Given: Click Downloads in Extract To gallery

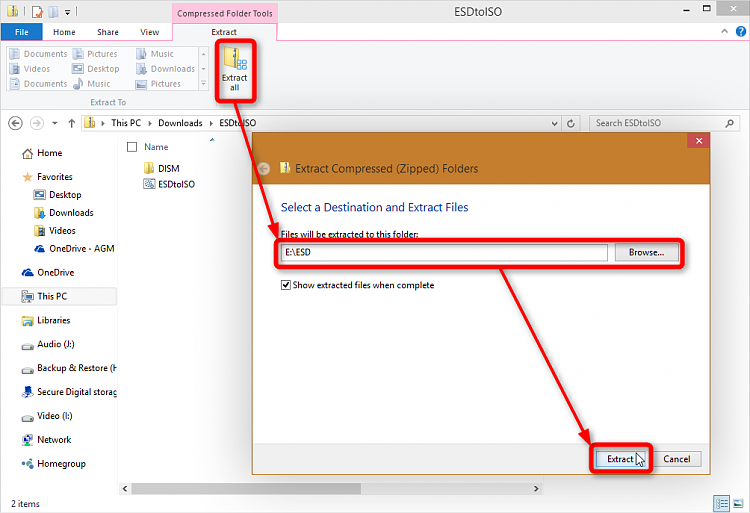Looking at the screenshot, I should [x=165, y=69].
